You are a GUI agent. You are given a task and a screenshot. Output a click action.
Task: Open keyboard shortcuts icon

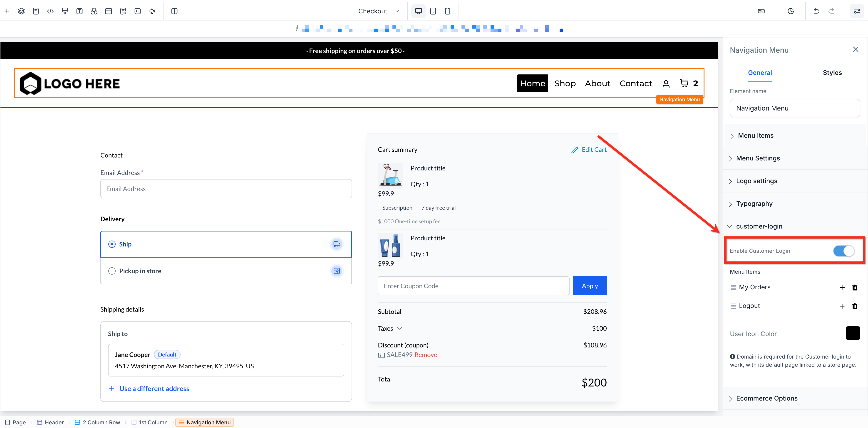click(761, 11)
